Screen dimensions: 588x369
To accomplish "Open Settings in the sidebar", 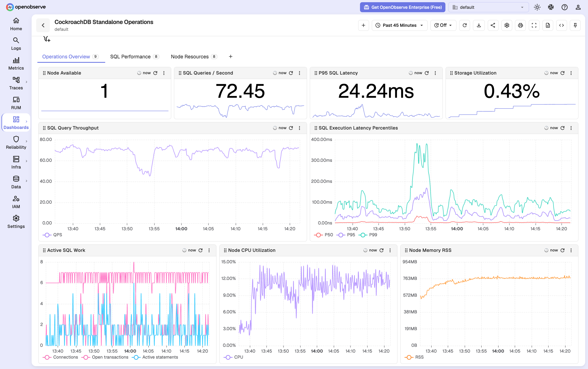I will pos(16,222).
